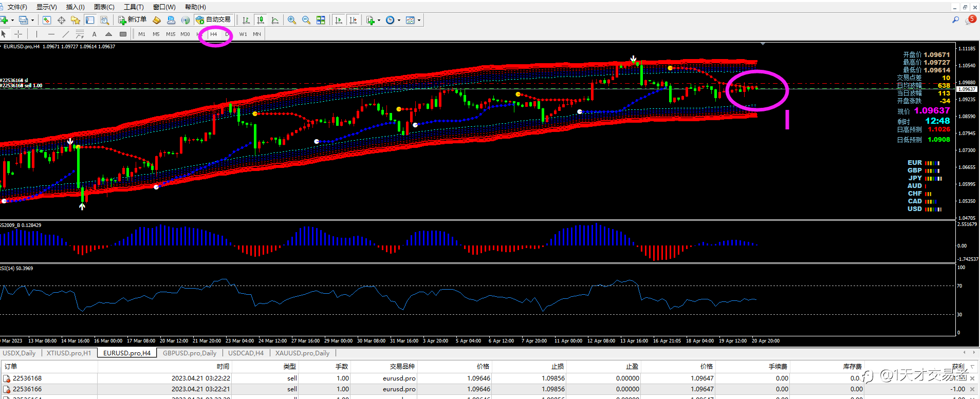Select the horizontal line drawing tool
The width and height of the screenshot is (980, 399).
point(51,34)
